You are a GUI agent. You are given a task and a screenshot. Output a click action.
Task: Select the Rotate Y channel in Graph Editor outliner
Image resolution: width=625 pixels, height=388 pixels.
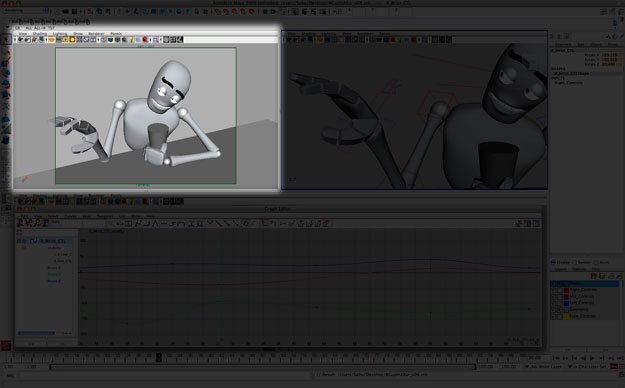pos(54,274)
